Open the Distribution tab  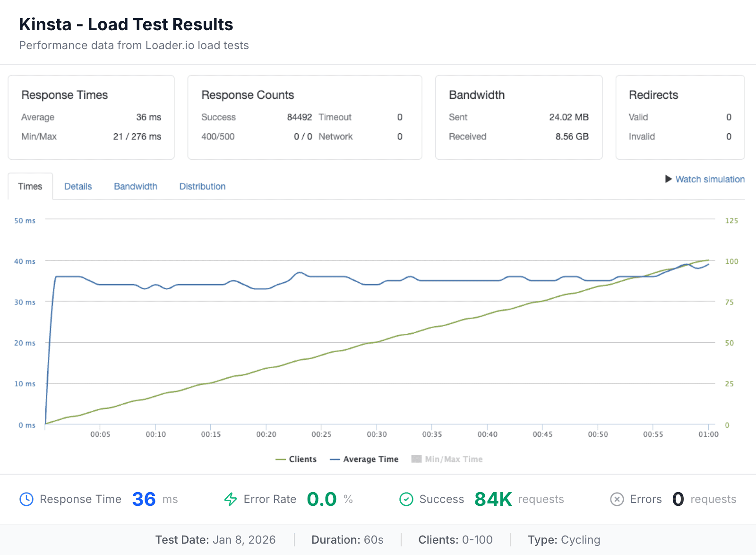click(202, 186)
